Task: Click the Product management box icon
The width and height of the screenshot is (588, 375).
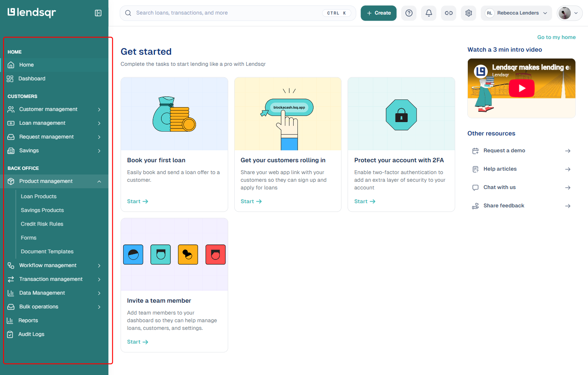Action: click(11, 181)
